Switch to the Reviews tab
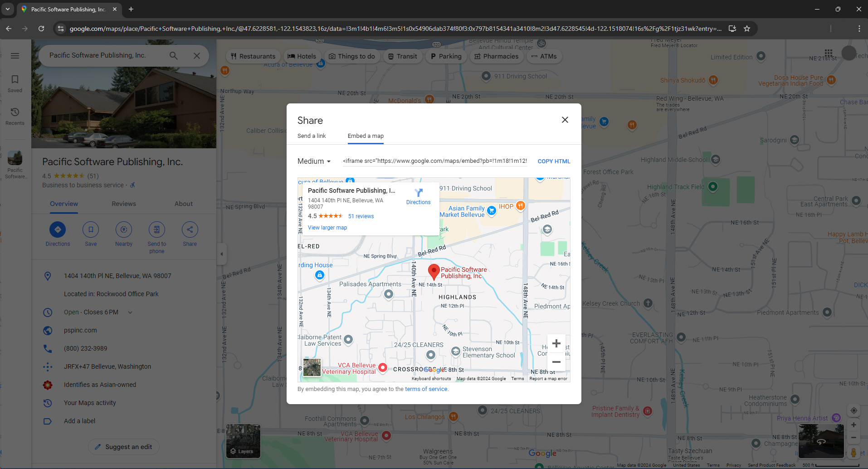This screenshot has width=868, height=469. (x=124, y=204)
